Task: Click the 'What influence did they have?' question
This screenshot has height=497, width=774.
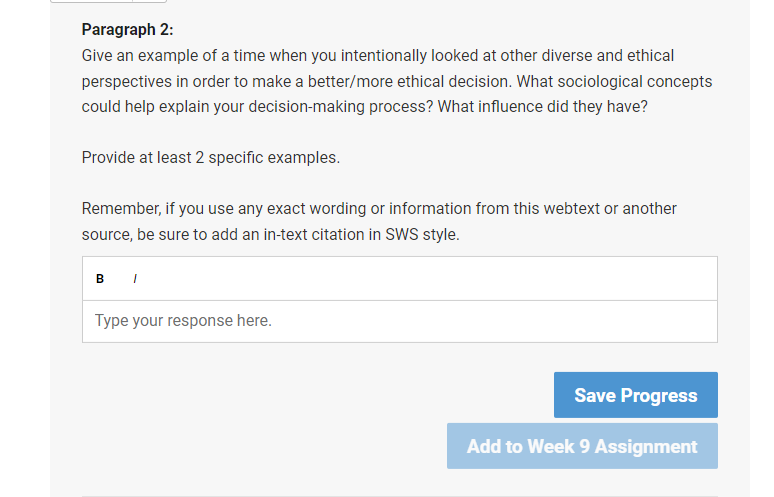Action: click(542, 107)
